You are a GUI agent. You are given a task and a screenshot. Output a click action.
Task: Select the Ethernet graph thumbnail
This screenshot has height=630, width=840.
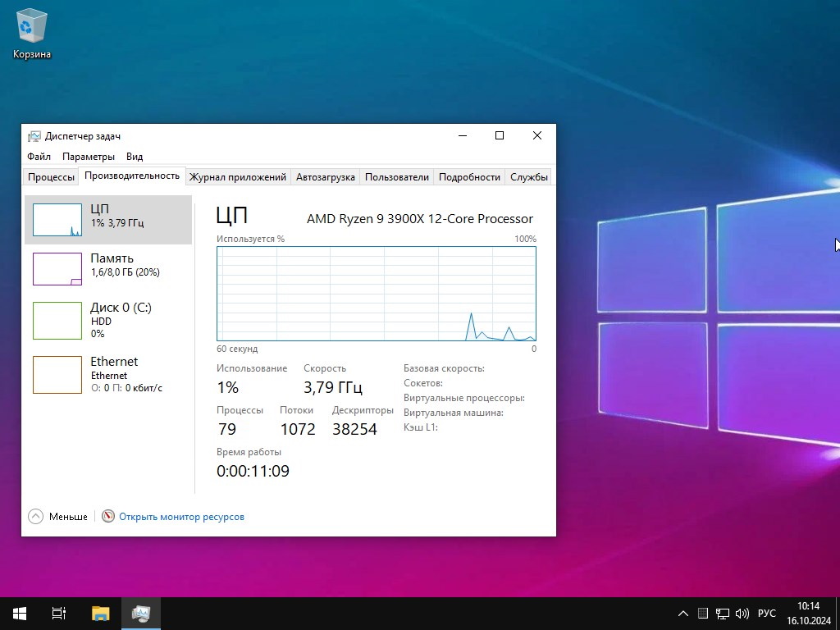57,374
